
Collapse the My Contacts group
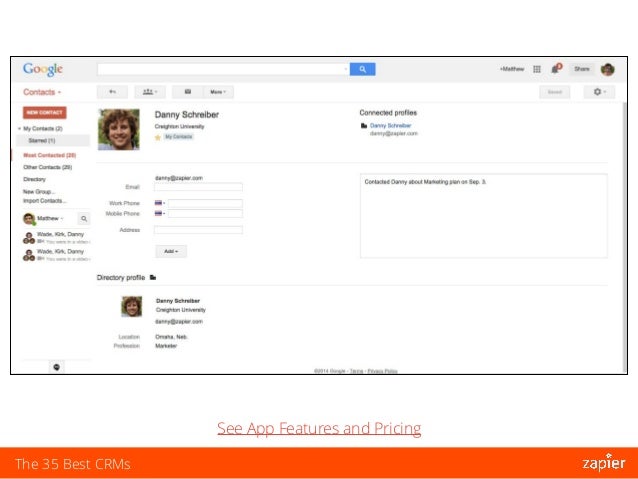click(x=19, y=129)
